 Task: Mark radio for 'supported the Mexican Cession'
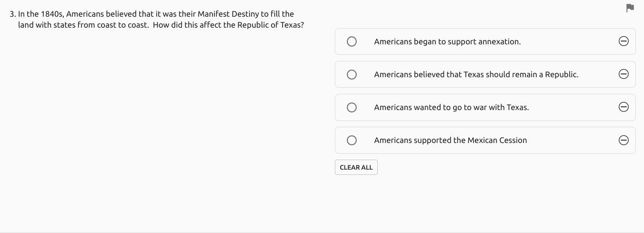pyautogui.click(x=352, y=140)
